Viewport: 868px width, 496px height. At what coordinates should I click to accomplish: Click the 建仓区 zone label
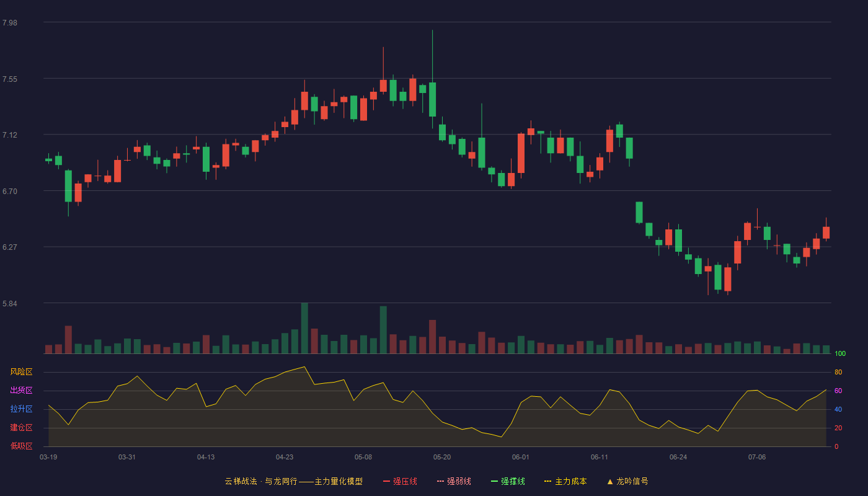(x=21, y=428)
